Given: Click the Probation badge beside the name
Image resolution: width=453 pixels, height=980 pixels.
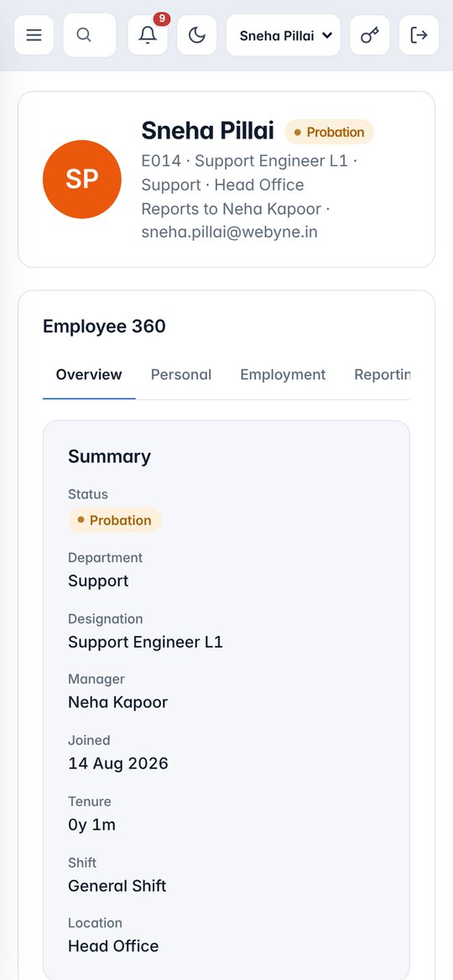Looking at the screenshot, I should pos(330,132).
